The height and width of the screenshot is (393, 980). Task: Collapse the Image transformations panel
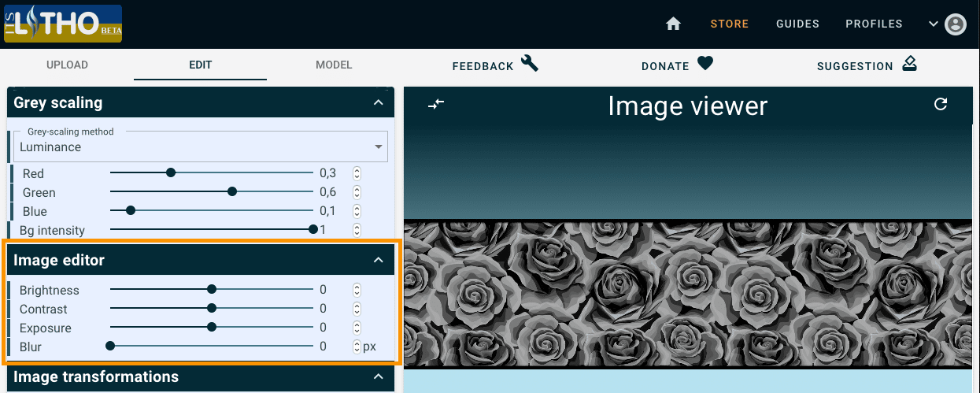pos(379,377)
